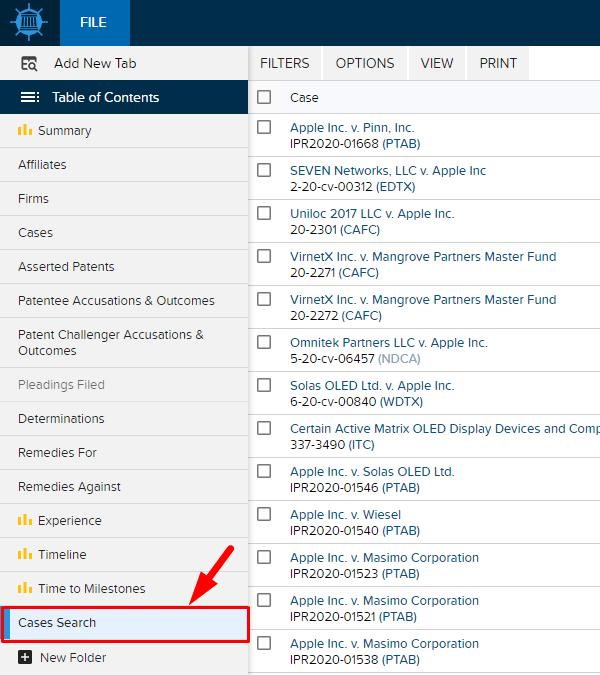Open the PRINT tab
Screen dimensions: 600x675
498,63
